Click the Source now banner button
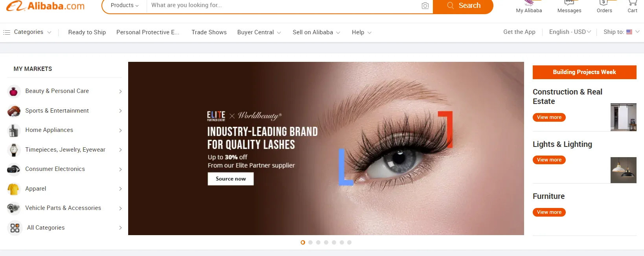Screen dimensions: 644x256 coord(231,179)
